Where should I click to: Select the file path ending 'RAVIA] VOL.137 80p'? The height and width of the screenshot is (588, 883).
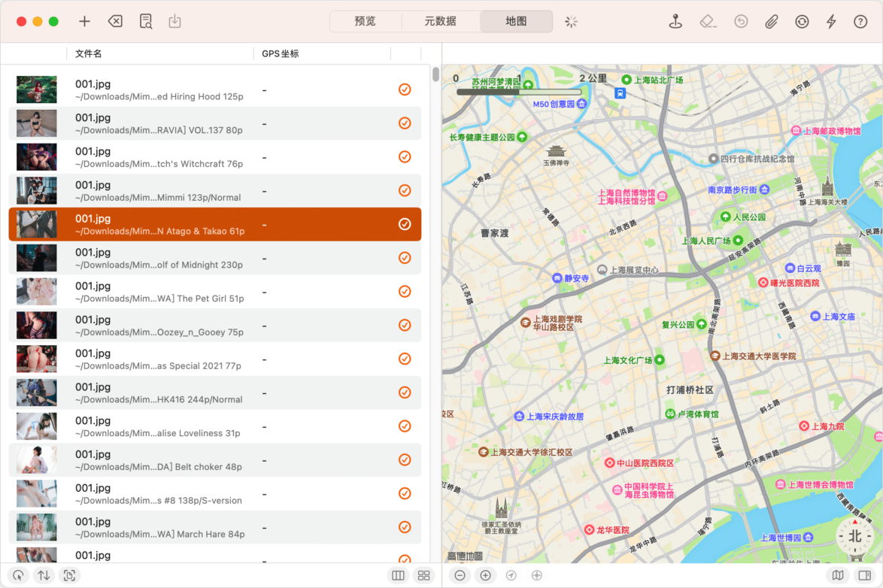pos(159,130)
